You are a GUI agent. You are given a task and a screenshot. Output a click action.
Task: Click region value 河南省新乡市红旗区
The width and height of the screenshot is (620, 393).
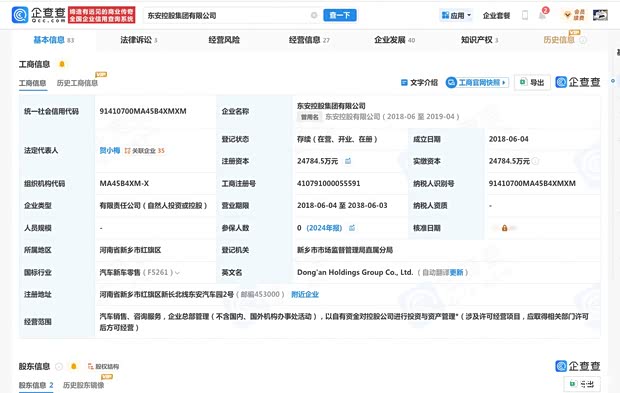[130, 250]
